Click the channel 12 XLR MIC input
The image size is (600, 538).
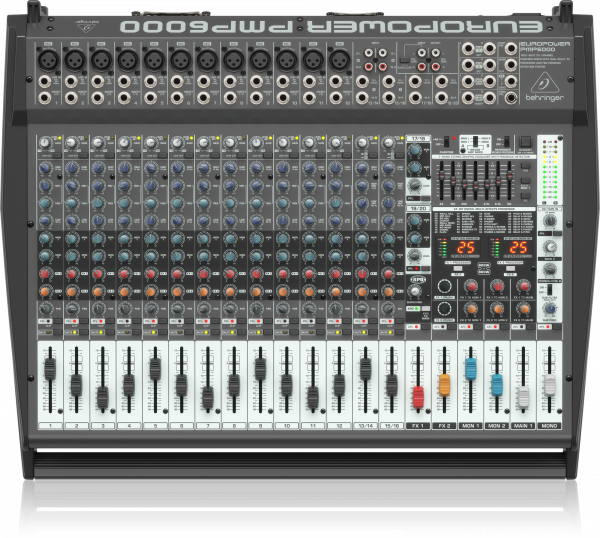(x=339, y=60)
